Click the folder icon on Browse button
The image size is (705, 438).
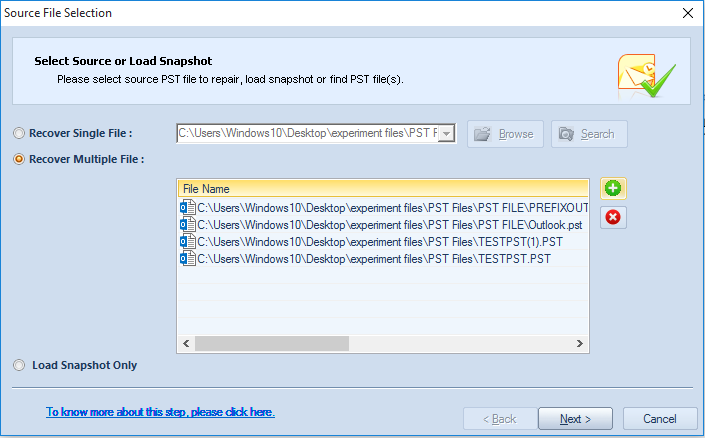(x=482, y=134)
